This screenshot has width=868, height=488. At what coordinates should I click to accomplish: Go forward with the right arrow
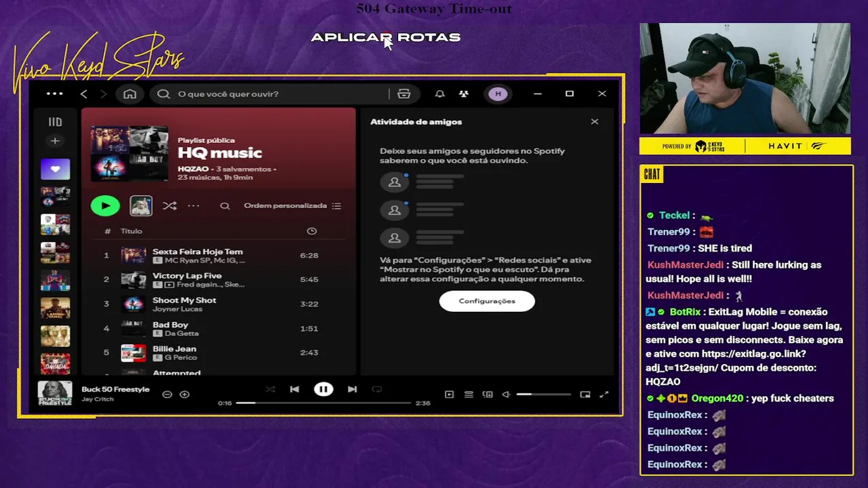coord(103,94)
